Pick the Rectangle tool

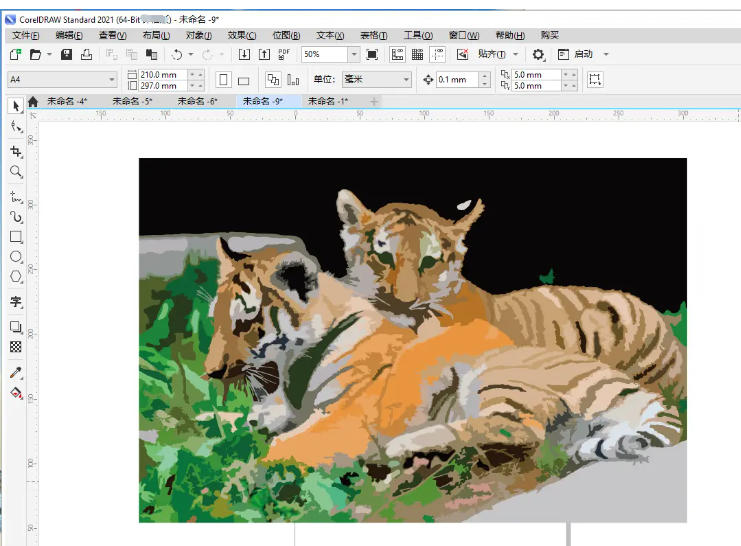(15, 237)
